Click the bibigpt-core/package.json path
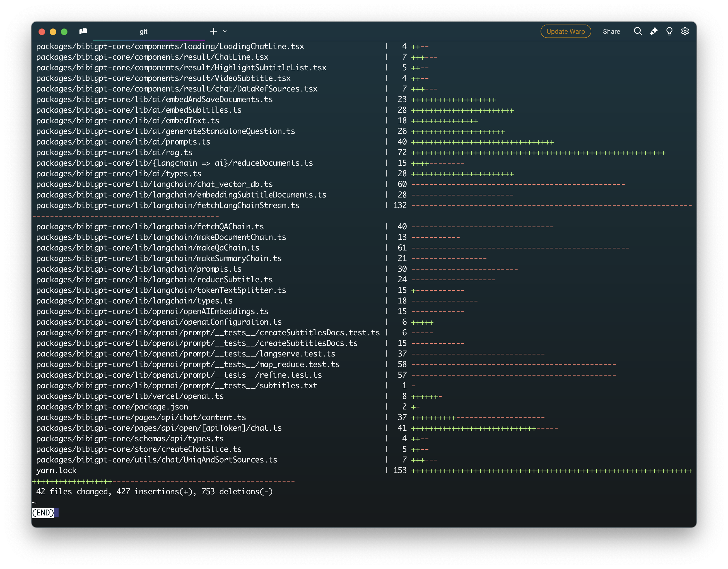Image resolution: width=728 pixels, height=569 pixels. coord(112,407)
